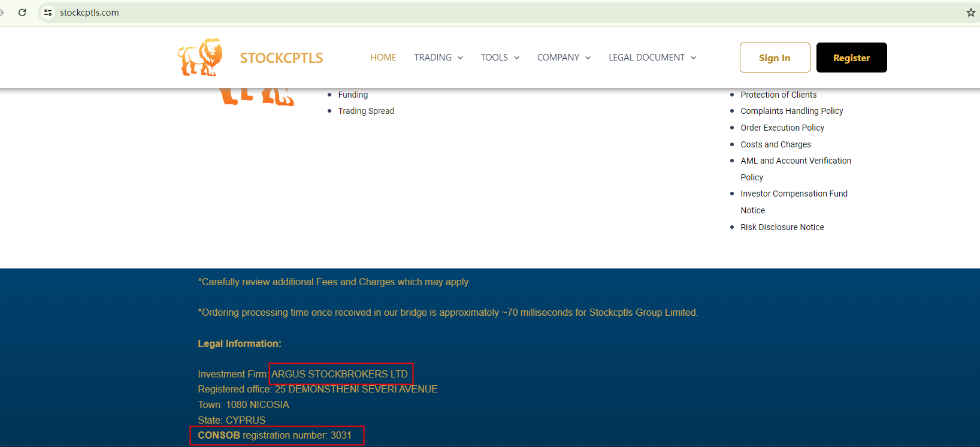Open the LEGAL DOCUMENT menu

[x=646, y=58]
